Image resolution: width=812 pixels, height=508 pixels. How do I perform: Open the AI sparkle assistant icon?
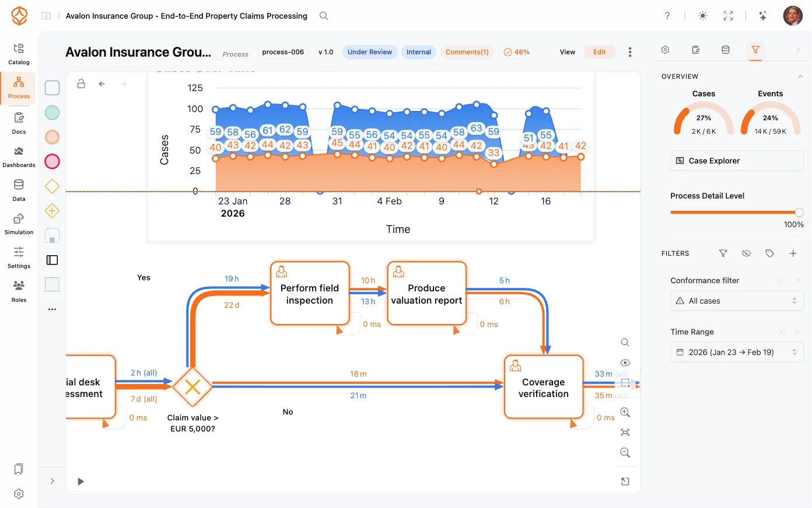763,16
